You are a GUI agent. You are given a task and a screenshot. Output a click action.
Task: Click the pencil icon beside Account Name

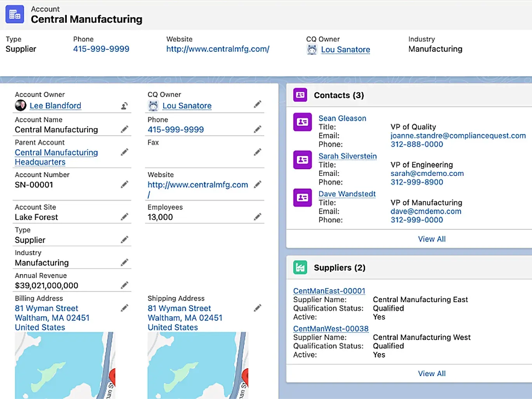[x=124, y=129]
